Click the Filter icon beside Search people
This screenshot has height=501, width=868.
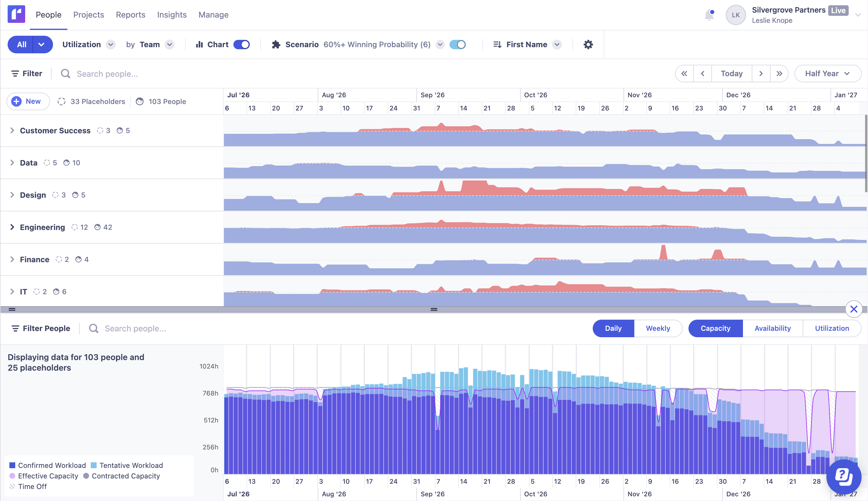(15, 74)
